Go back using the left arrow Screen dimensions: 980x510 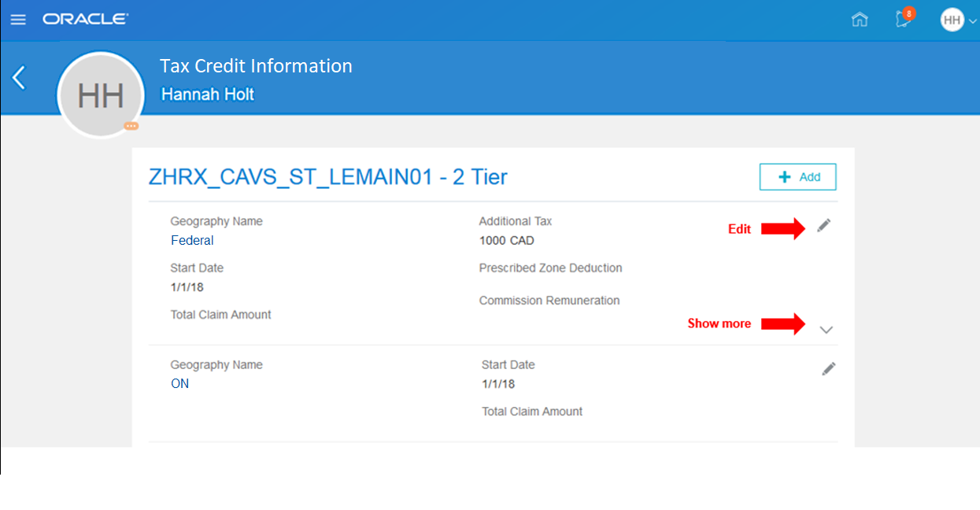coord(19,77)
